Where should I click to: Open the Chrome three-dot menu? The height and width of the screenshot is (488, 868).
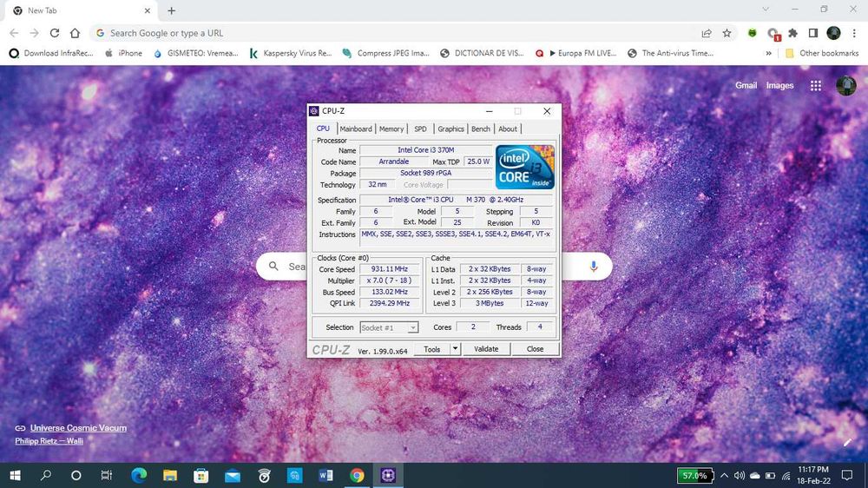point(854,33)
